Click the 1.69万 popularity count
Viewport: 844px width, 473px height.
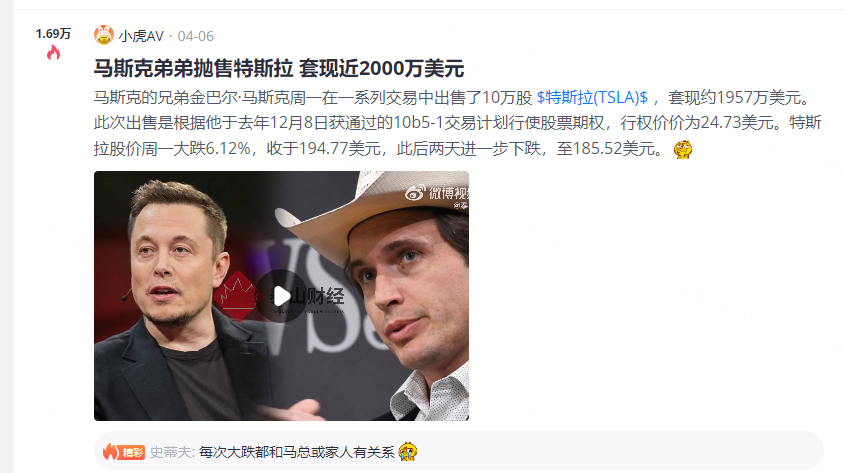coord(53,34)
